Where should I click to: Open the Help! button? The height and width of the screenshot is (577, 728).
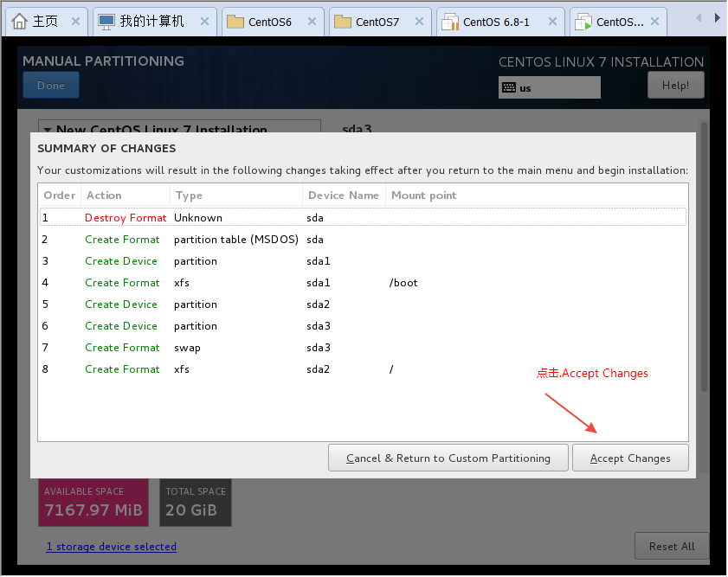pos(675,86)
